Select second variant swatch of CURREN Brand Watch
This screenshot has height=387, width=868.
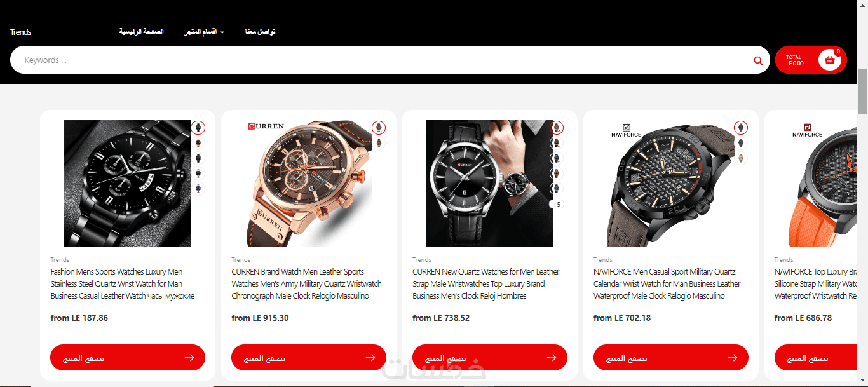pos(379,143)
